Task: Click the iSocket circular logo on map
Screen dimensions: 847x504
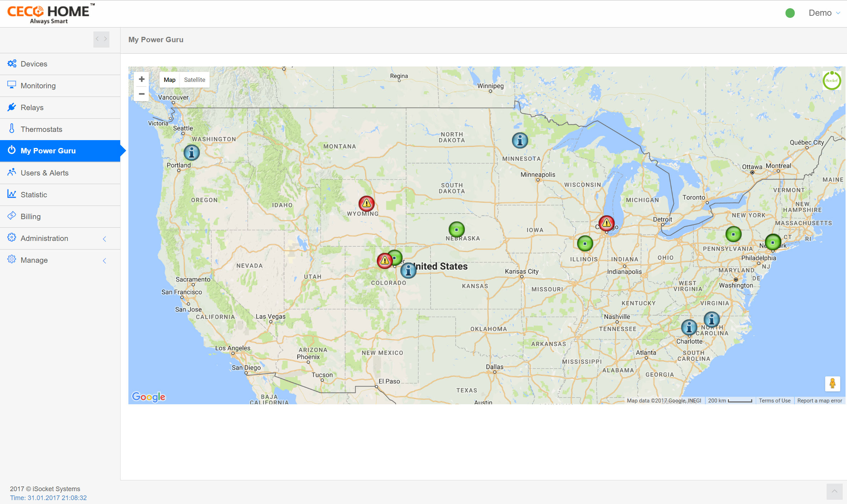Action: [832, 80]
